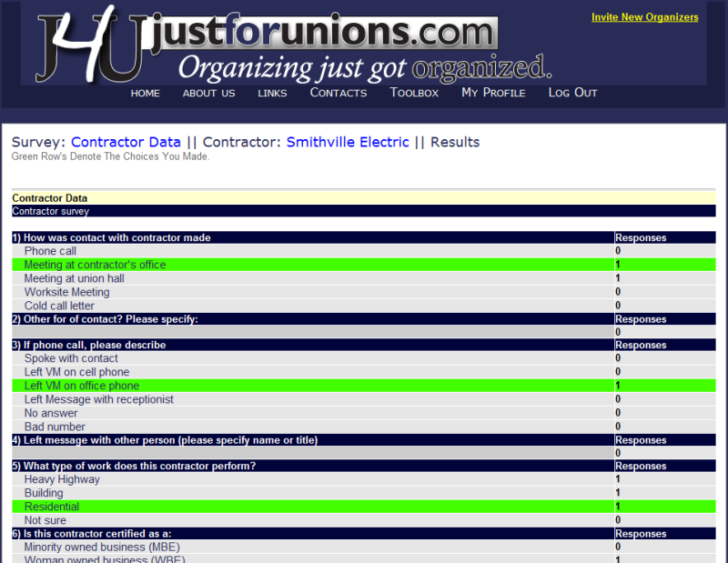This screenshot has height=563, width=728.
Task: Open the Home menu item
Action: point(145,93)
